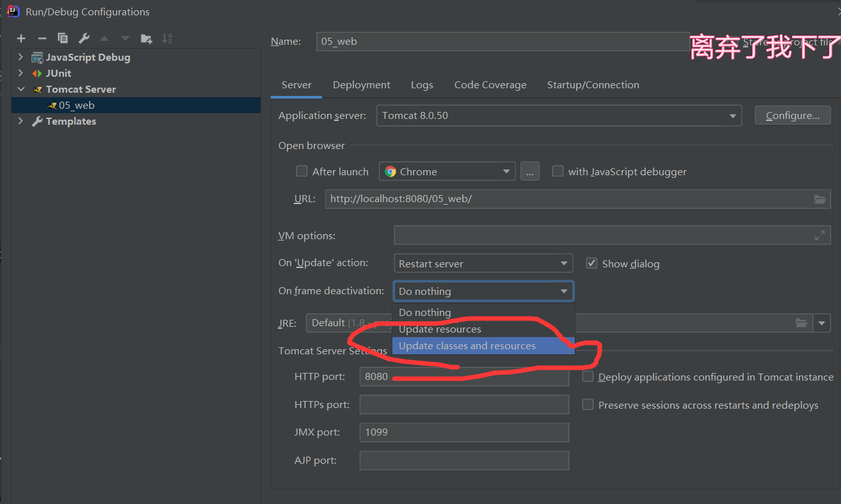Viewport: 841px width, 504px height.
Task: Sort configurations alphabetically with the sort icon
Action: coord(167,38)
